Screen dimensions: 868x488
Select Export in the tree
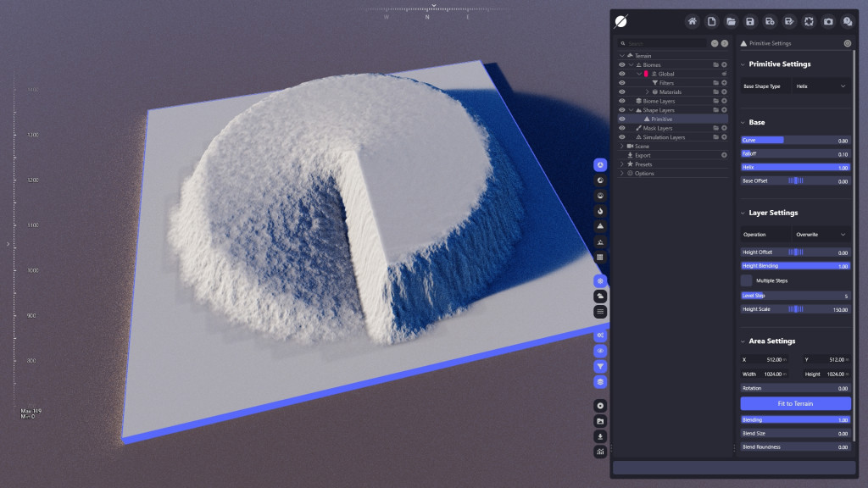point(643,155)
